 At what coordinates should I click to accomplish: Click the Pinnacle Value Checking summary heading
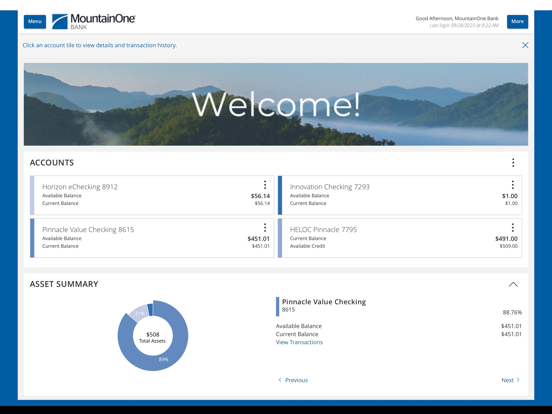[x=324, y=302]
